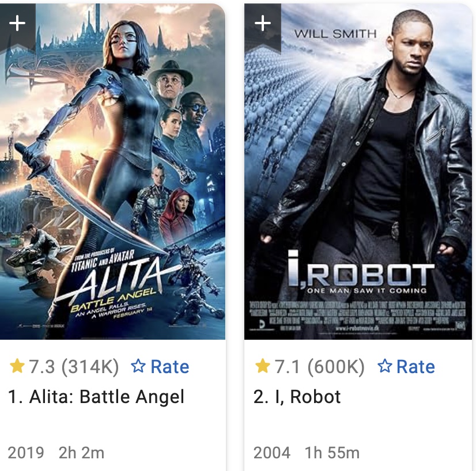Image resolution: width=476 pixels, height=471 pixels.
Task: Click the 1h 55m runtime text
Action: point(332,453)
